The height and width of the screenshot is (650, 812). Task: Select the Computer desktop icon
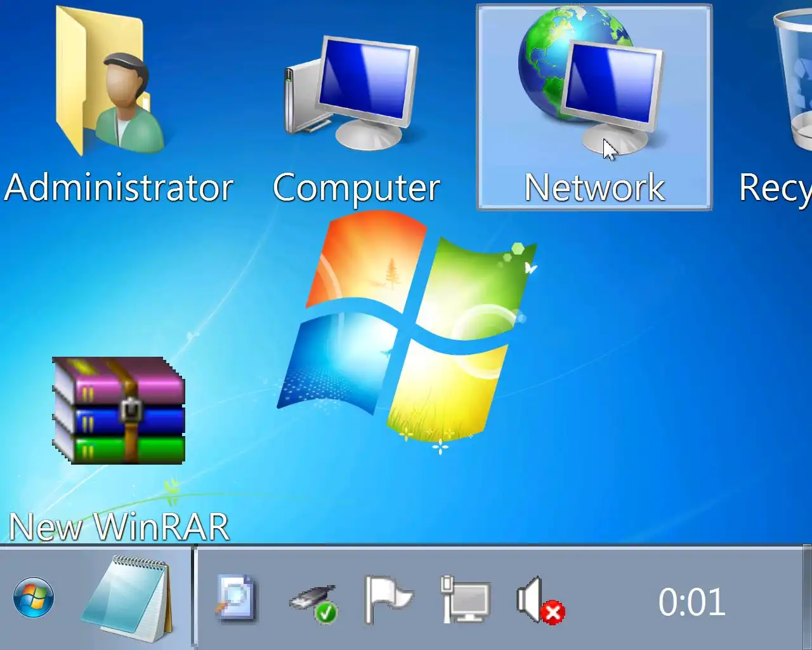(352, 92)
